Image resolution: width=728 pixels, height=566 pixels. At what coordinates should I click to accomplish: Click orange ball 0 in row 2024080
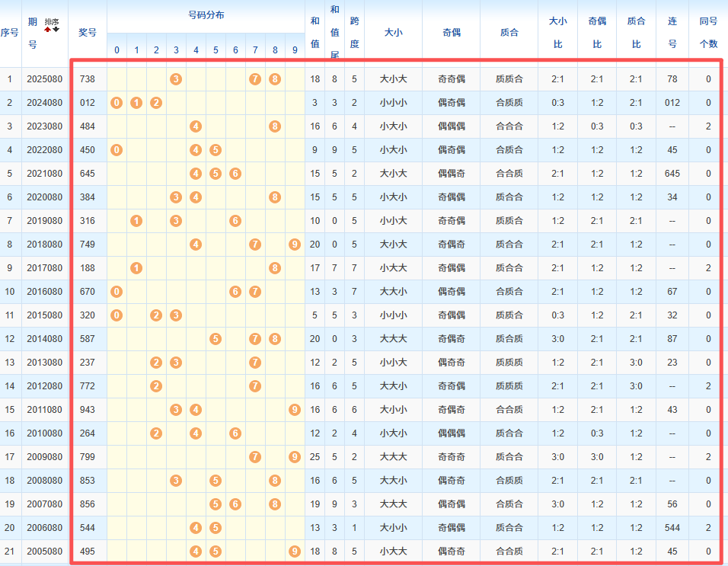click(x=117, y=103)
